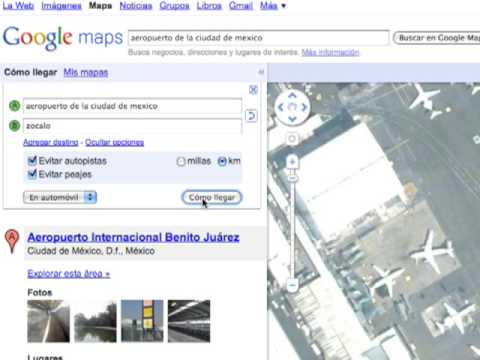Screen dimensions: 480x360
Task: Open Gmail in top bar
Action: click(241, 6)
